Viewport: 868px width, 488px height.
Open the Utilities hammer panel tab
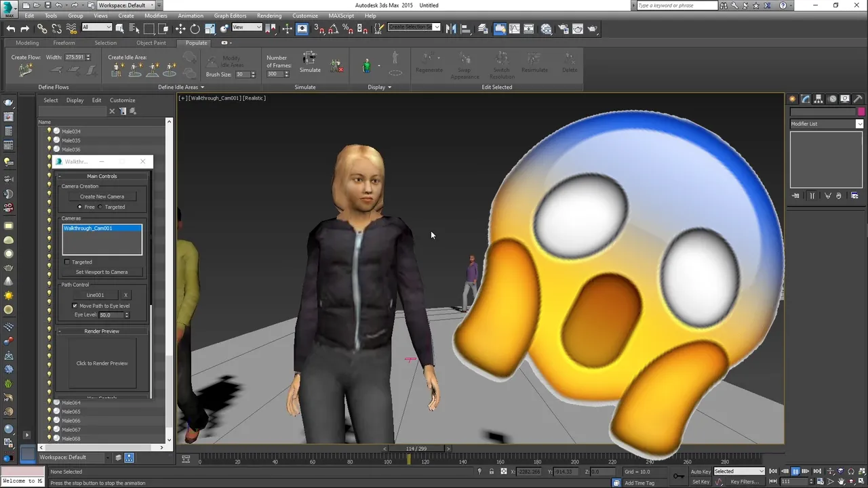point(858,99)
